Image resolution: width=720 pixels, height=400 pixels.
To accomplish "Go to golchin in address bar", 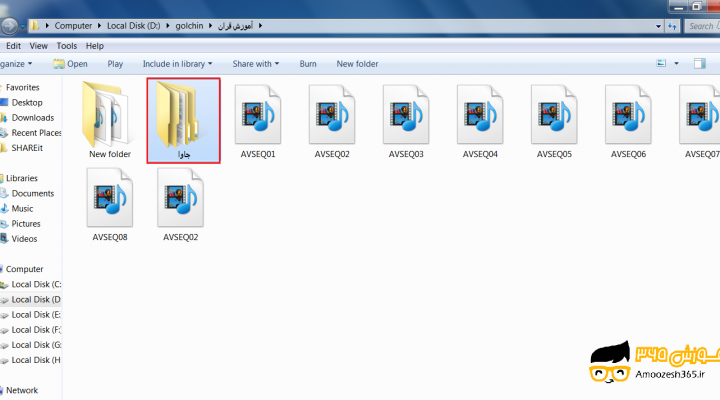I will [189, 26].
